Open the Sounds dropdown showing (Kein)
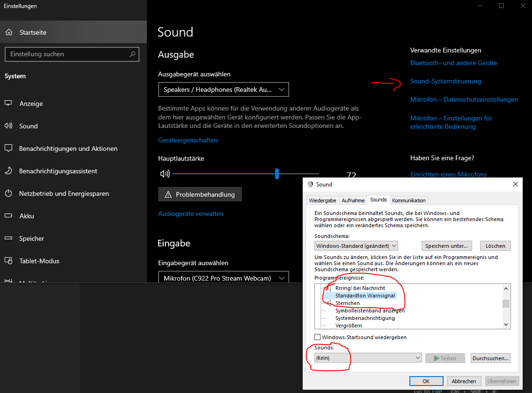 tap(367, 357)
